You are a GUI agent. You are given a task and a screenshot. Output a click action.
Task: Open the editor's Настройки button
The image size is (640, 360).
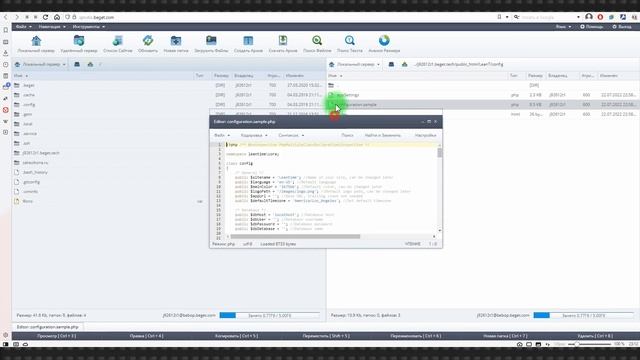425,135
